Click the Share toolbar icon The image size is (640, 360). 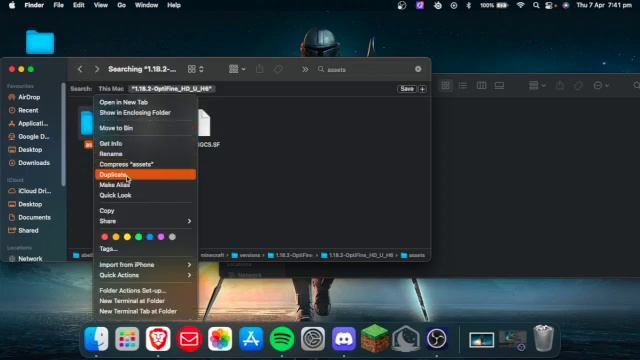[x=260, y=69]
